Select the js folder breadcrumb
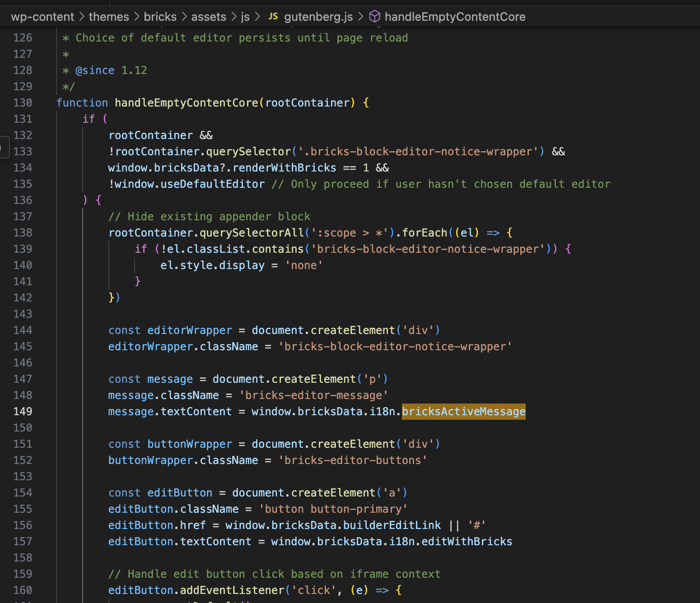 (245, 17)
